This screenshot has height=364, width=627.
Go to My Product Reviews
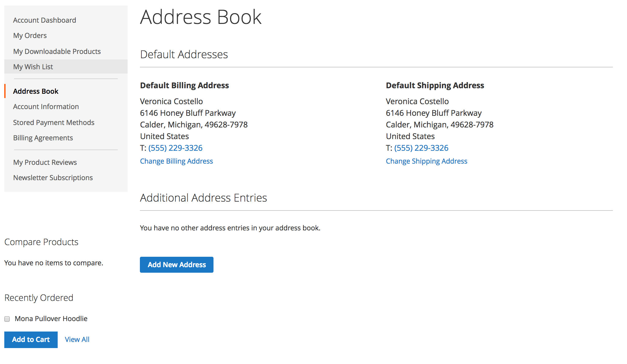coord(45,162)
